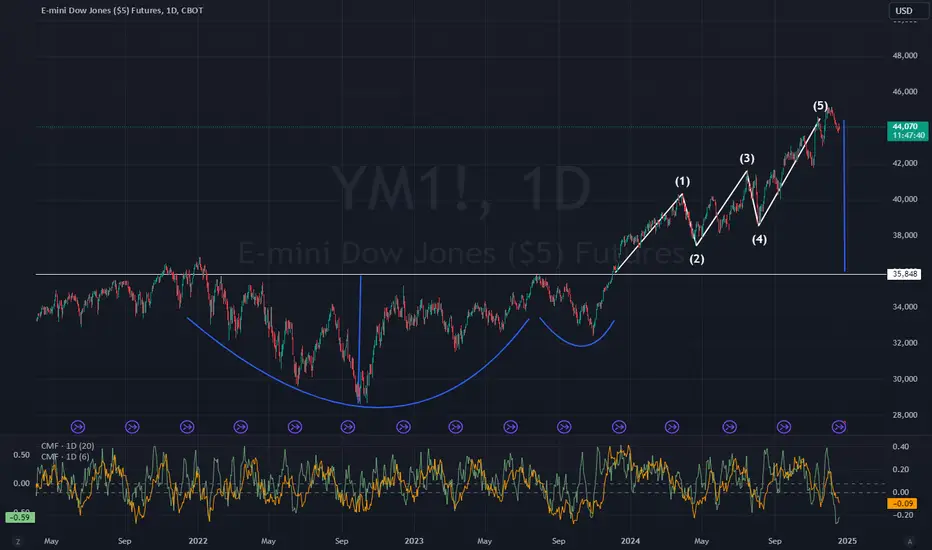Screen dimensions: 932x550
Task: Open the June 2024 contract rollover marker
Action: coord(729,426)
